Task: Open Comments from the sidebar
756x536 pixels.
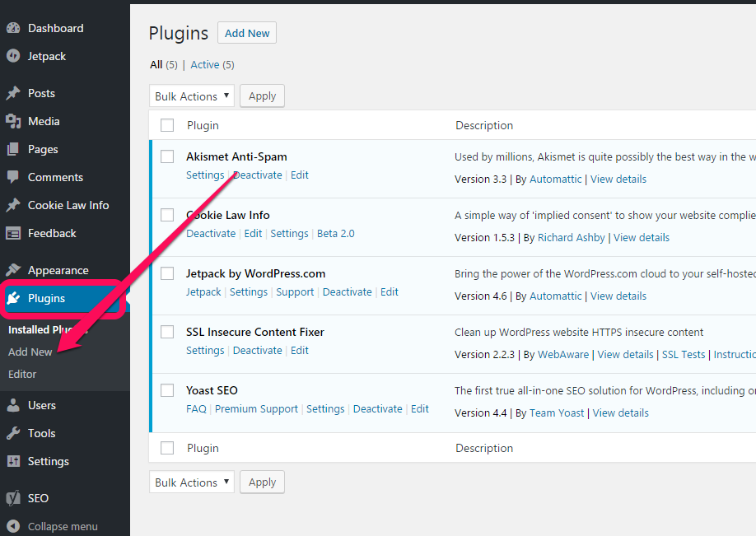Action: coord(55,177)
